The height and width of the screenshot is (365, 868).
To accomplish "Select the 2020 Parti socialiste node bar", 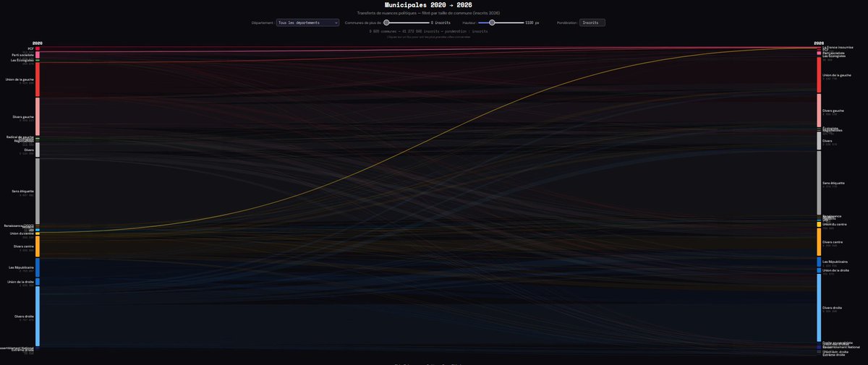I will click(38, 55).
